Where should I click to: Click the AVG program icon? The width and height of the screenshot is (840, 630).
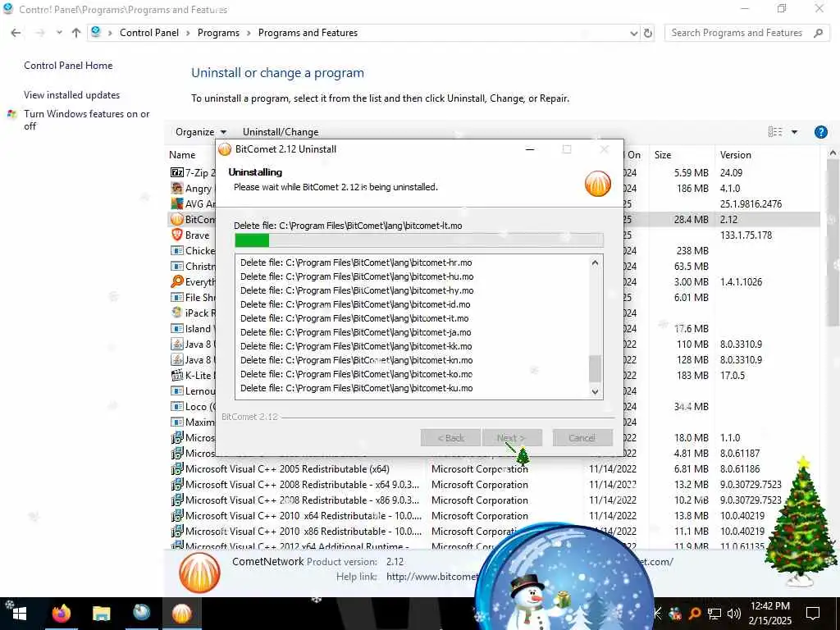[x=177, y=203]
